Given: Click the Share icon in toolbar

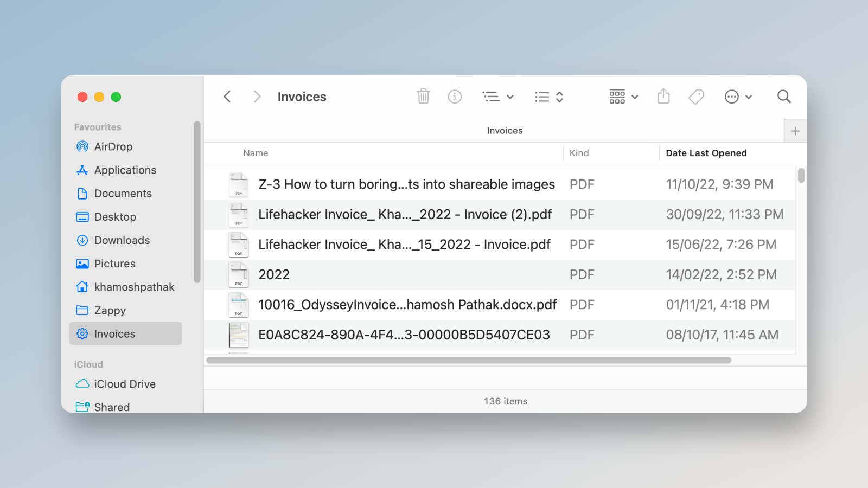Looking at the screenshot, I should click(663, 97).
